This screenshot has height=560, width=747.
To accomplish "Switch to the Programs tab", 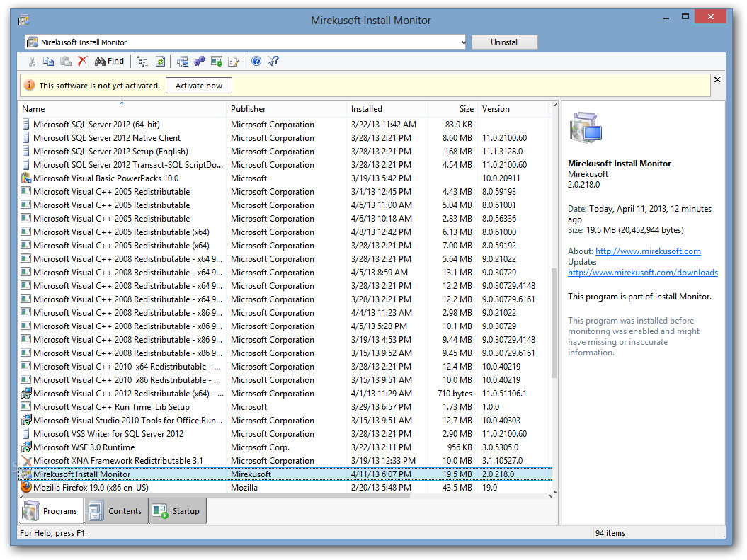I will coord(52,511).
